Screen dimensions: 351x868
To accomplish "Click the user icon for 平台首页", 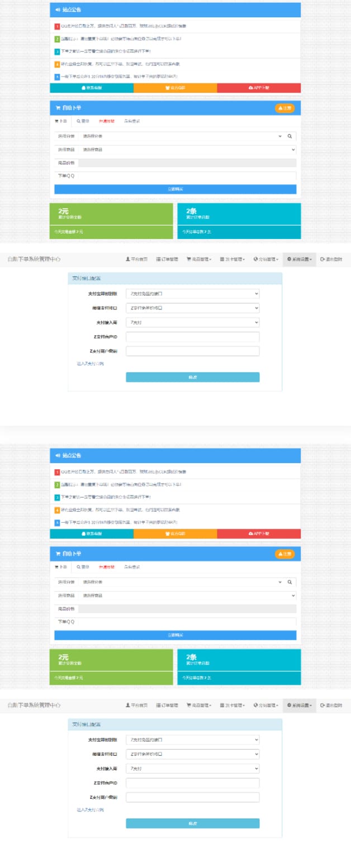I will pos(127,259).
